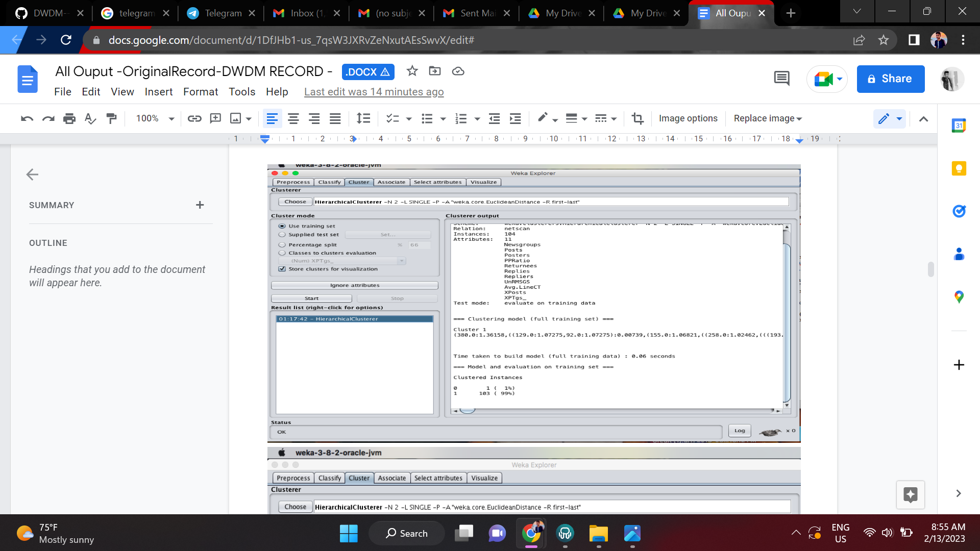Open Replace image dropdown

click(x=768, y=118)
